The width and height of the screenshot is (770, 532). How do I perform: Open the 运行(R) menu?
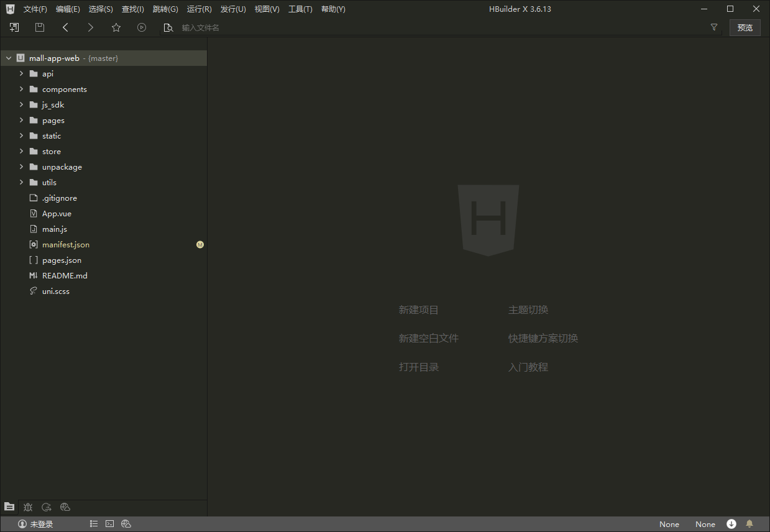point(199,9)
